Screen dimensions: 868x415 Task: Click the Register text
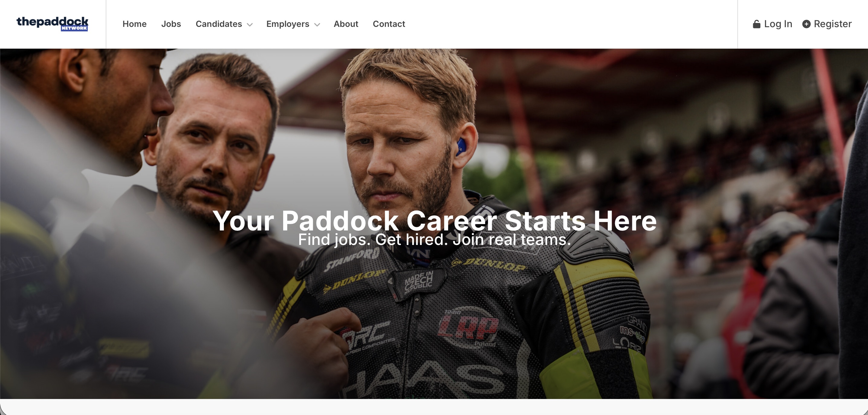(x=833, y=24)
